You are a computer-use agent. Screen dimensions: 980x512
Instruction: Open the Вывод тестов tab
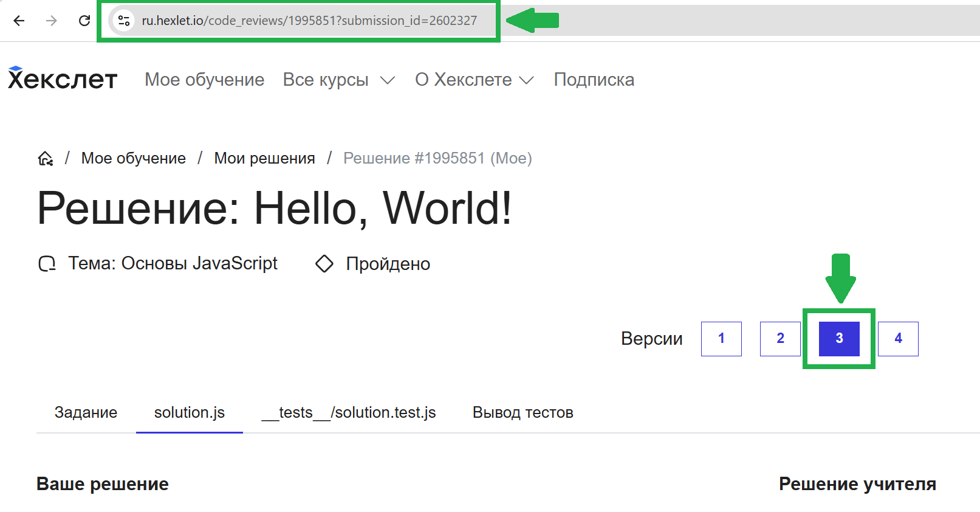pyautogui.click(x=523, y=412)
